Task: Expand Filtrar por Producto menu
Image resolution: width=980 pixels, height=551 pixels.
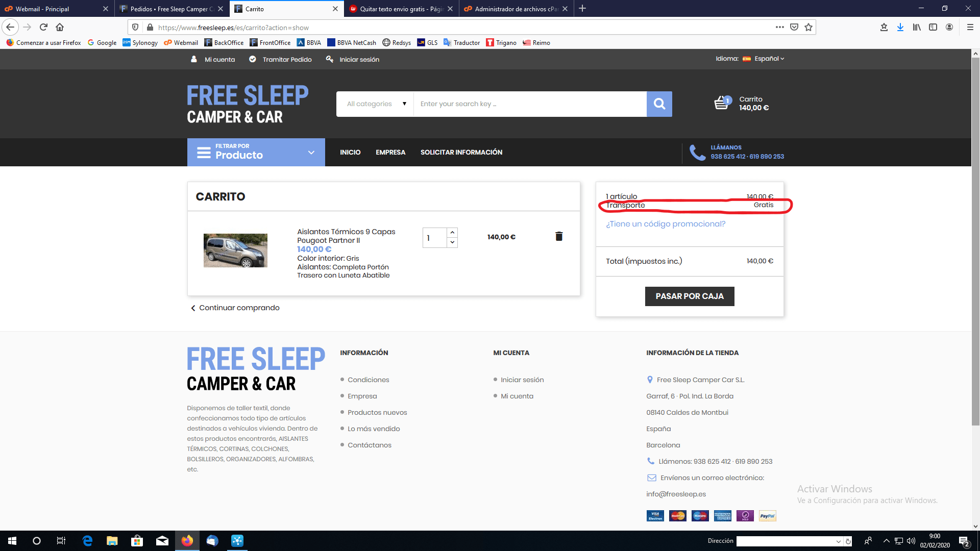Action: coord(256,152)
